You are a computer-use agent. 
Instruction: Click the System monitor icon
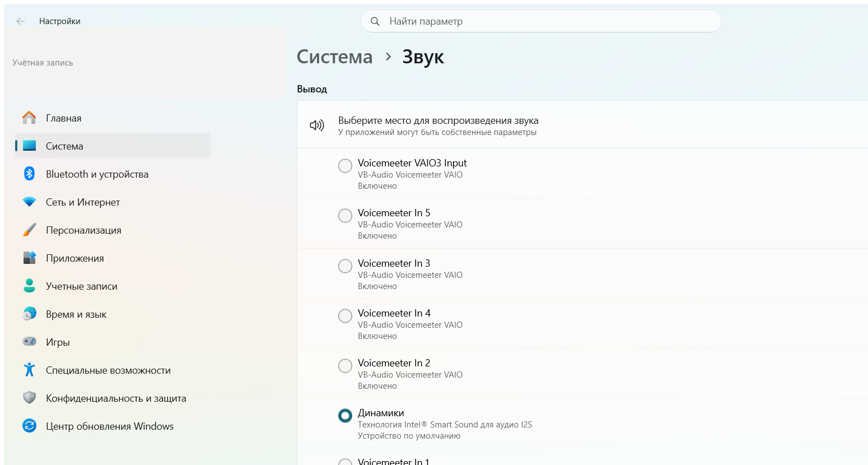point(29,146)
